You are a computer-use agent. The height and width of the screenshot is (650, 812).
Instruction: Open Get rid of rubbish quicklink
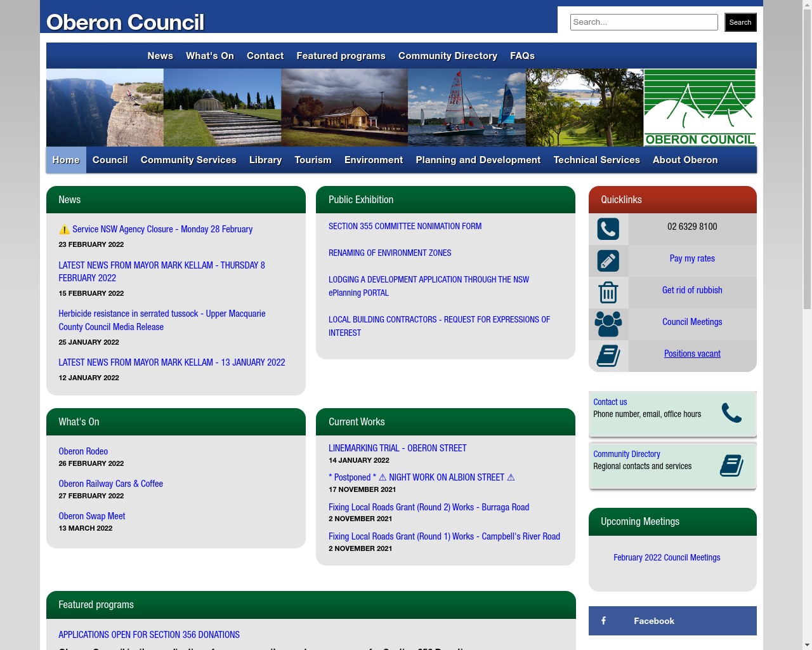692,290
